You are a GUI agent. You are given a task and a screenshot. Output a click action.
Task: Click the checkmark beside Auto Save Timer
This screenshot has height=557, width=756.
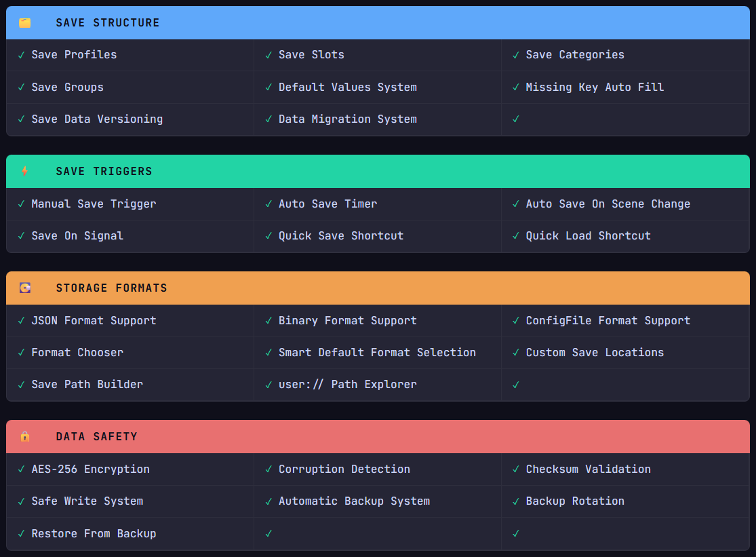point(269,204)
